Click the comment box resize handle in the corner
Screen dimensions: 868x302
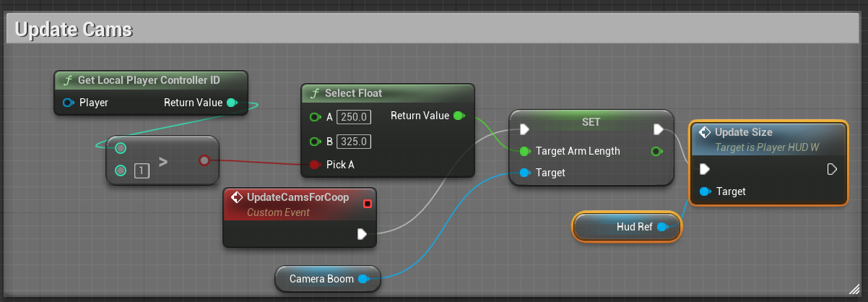coord(854,288)
